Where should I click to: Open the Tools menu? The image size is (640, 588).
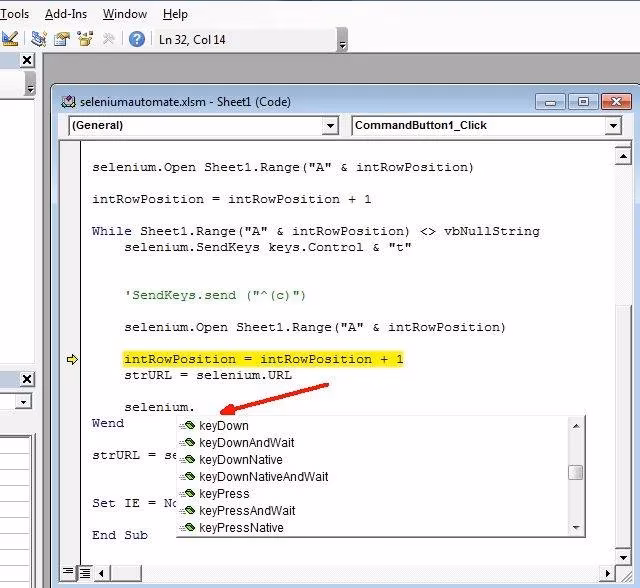point(15,14)
